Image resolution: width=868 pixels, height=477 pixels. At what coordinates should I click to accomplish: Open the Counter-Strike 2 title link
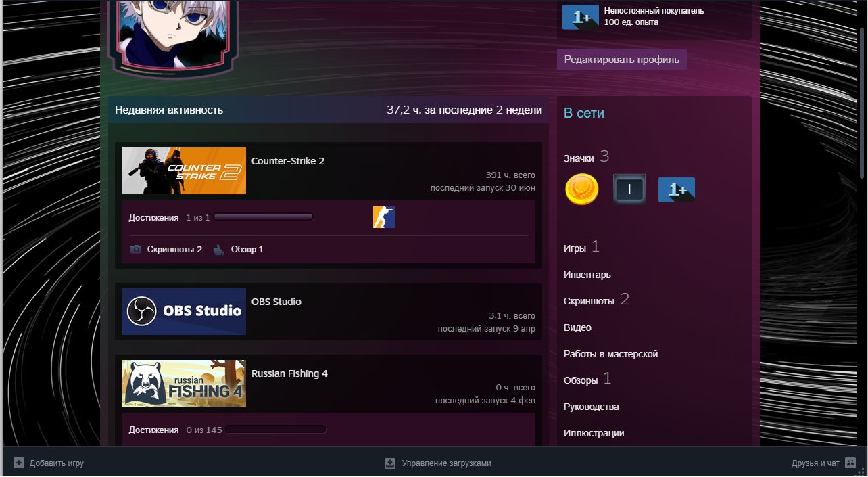tap(288, 161)
